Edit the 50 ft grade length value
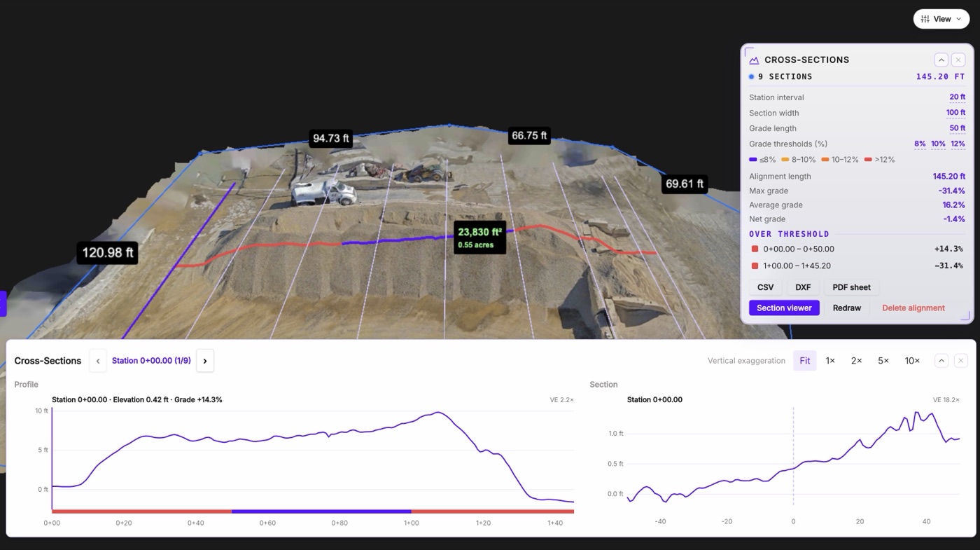The width and height of the screenshot is (980, 550). coord(957,128)
